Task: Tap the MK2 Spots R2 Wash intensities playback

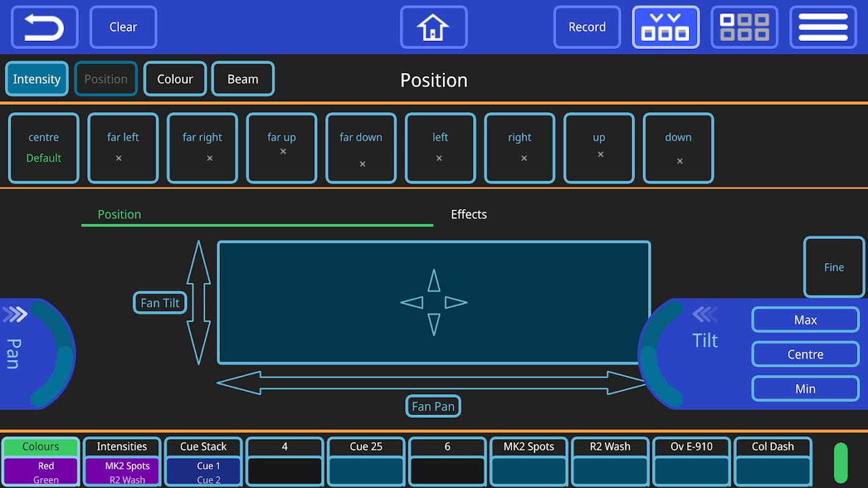Action: [x=122, y=472]
